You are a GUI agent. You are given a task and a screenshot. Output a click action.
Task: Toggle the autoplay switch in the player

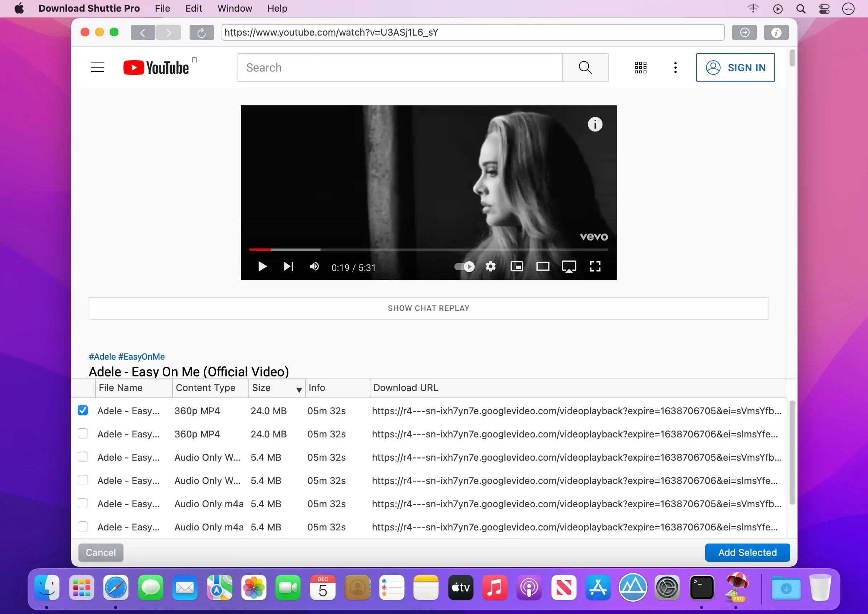(464, 267)
